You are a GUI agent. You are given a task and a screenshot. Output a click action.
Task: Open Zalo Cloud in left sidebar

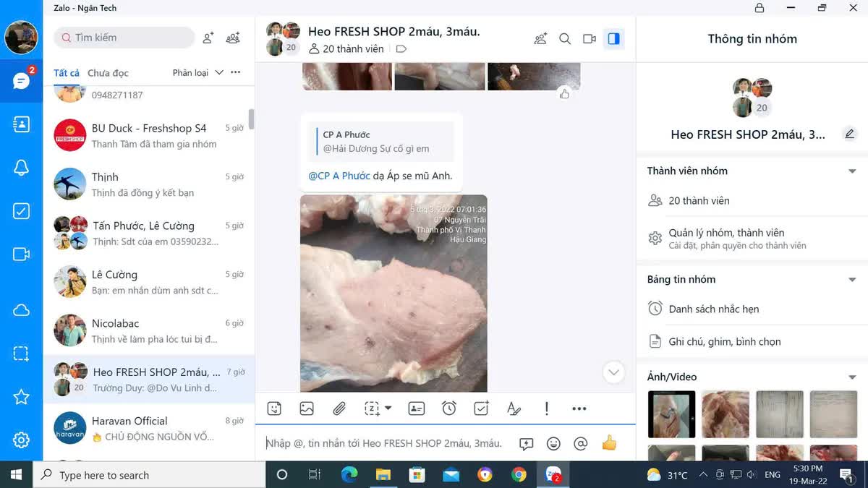coord(21,310)
